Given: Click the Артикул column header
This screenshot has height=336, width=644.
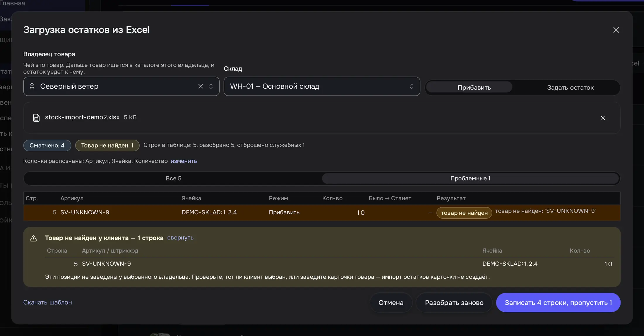Looking at the screenshot, I should [72, 198].
